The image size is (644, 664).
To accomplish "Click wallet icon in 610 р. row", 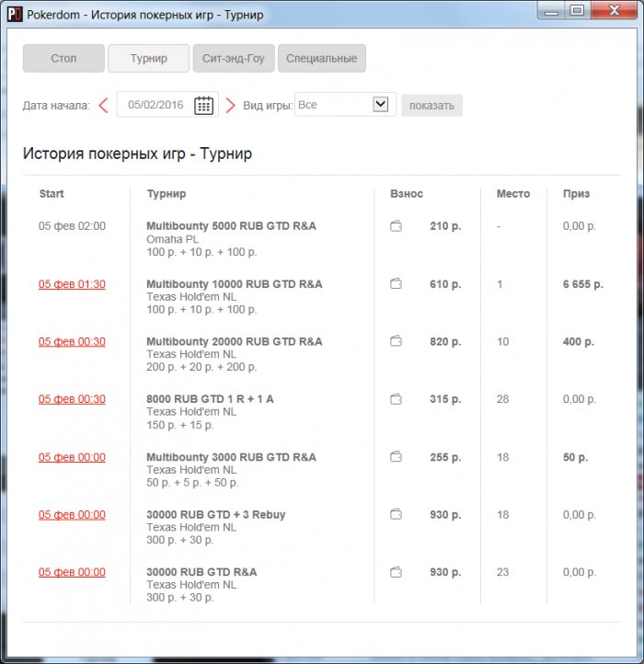I will click(x=396, y=284).
